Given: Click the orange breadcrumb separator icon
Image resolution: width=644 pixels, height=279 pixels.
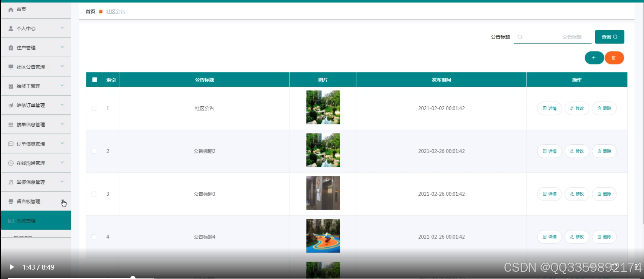Looking at the screenshot, I should [101, 12].
